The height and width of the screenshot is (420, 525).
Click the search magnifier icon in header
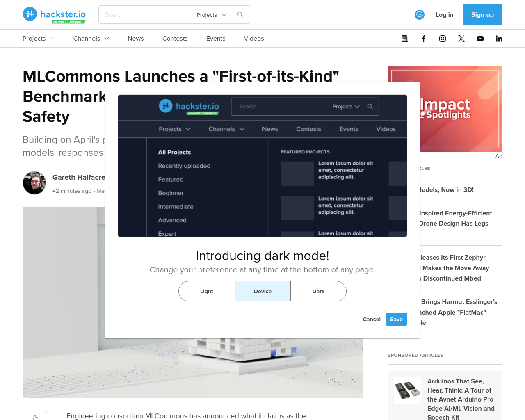click(240, 15)
